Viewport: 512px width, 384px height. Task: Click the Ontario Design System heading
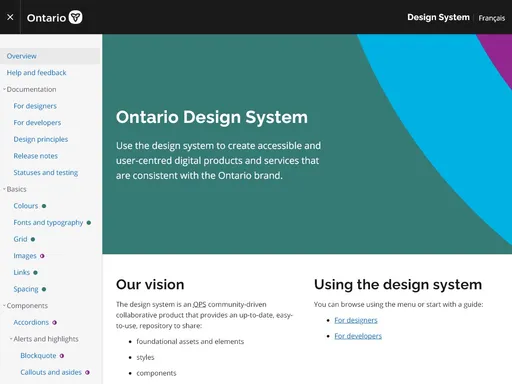tap(212, 117)
